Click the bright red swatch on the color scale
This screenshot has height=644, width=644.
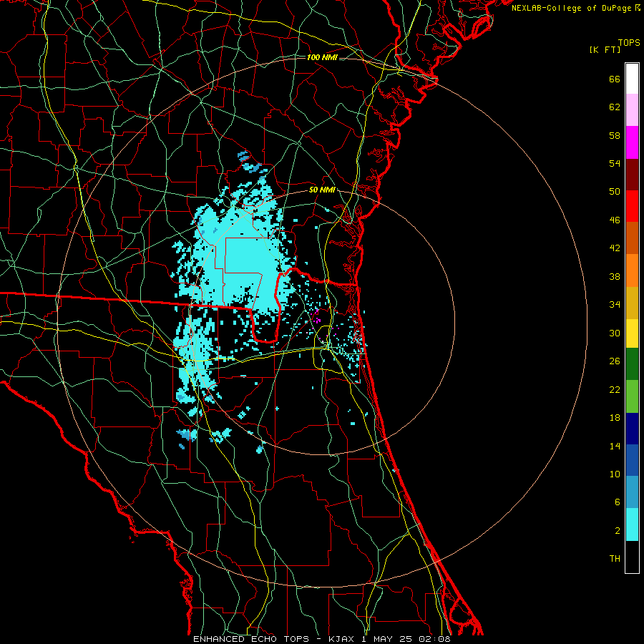632,206
